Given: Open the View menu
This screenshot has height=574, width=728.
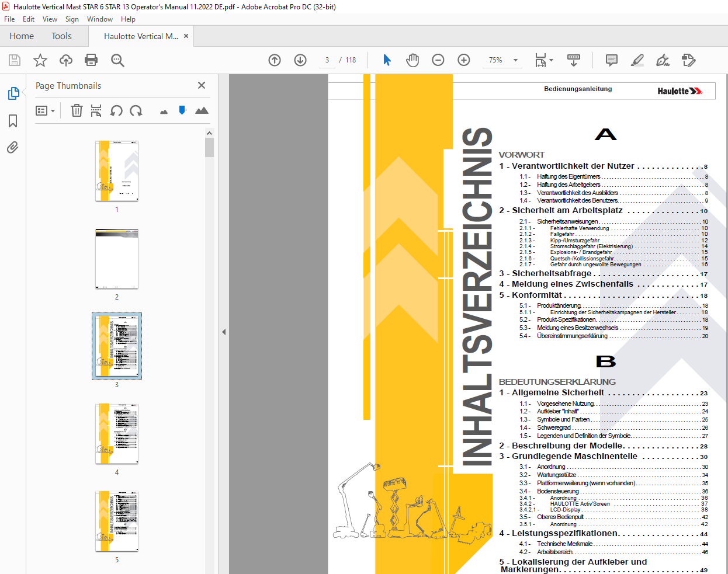Looking at the screenshot, I should pos(50,19).
